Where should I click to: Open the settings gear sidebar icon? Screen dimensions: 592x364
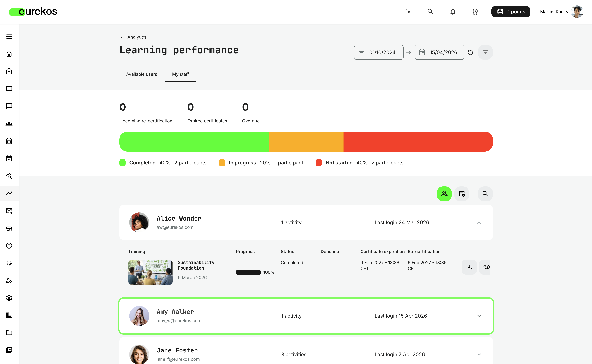pyautogui.click(x=9, y=298)
